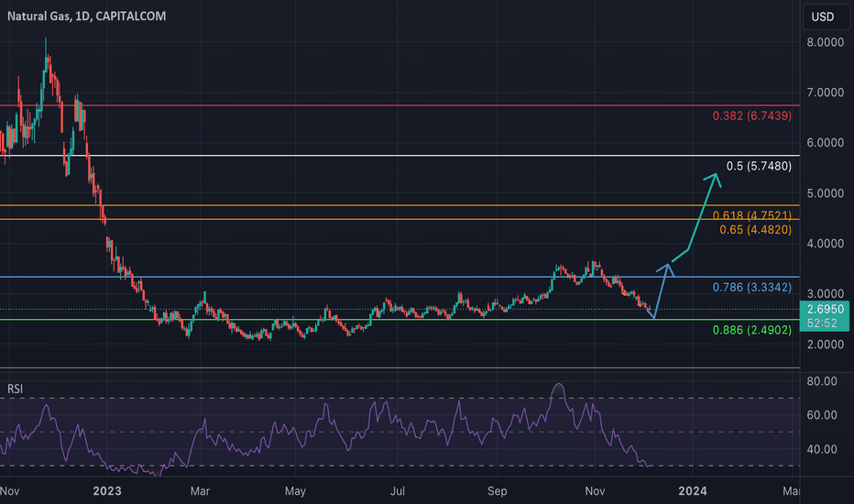This screenshot has width=854, height=504.
Task: Click the 8.0000 price axis value
Action: point(825,42)
